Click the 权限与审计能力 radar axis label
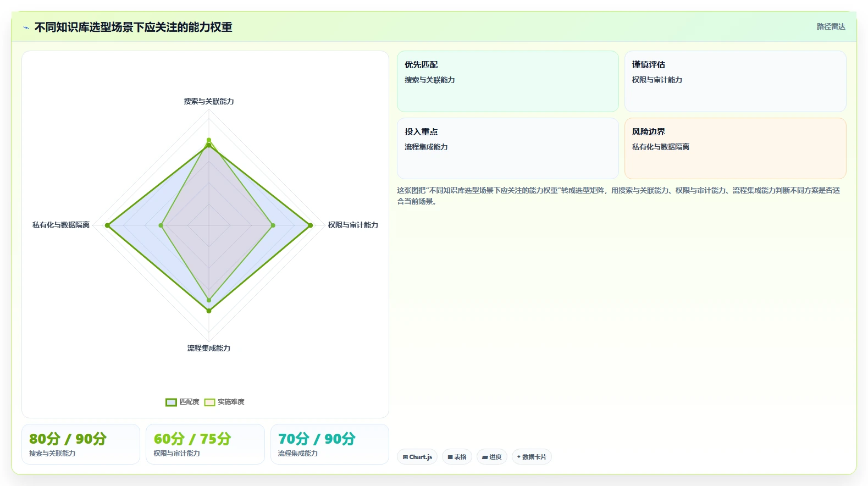This screenshot has width=868, height=486. click(353, 225)
